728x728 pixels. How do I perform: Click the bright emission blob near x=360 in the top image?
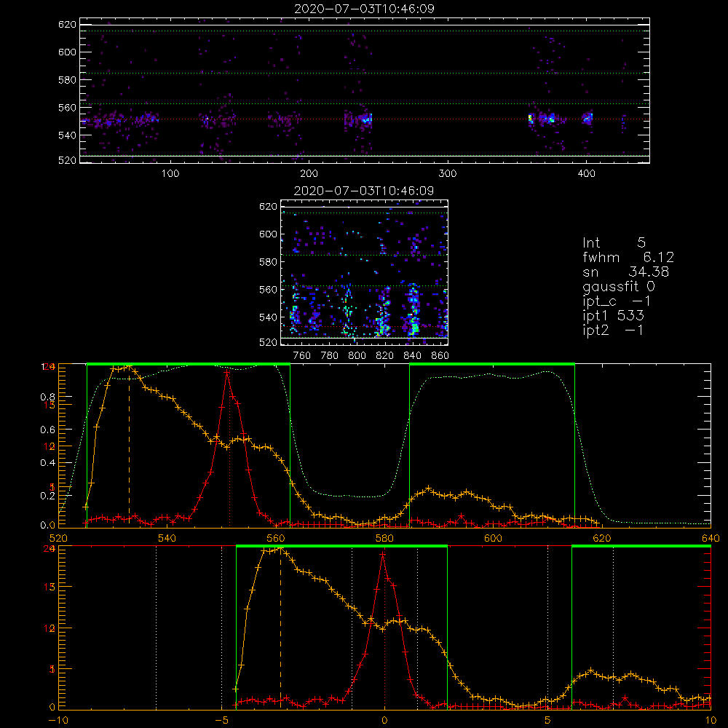tap(530, 119)
